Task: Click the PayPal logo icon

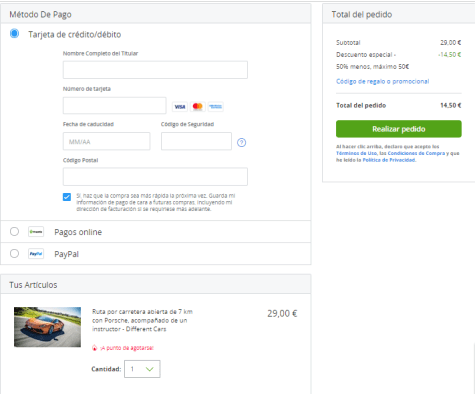Action: click(36, 254)
